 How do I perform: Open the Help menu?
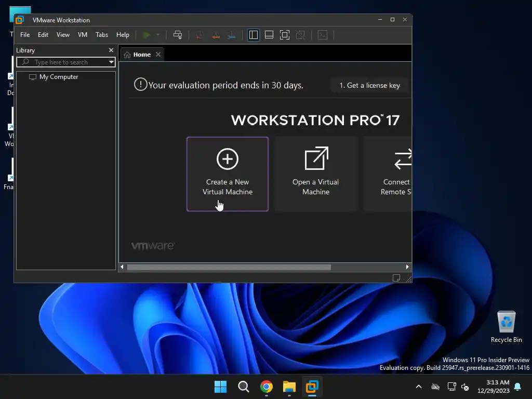[x=123, y=35]
